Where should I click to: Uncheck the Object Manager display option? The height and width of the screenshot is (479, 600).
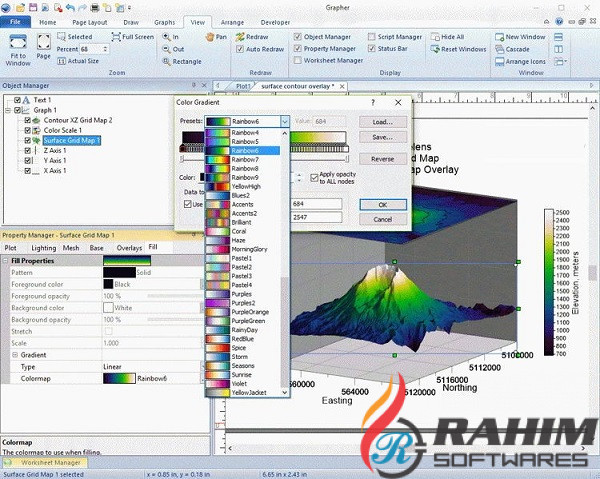click(x=297, y=37)
